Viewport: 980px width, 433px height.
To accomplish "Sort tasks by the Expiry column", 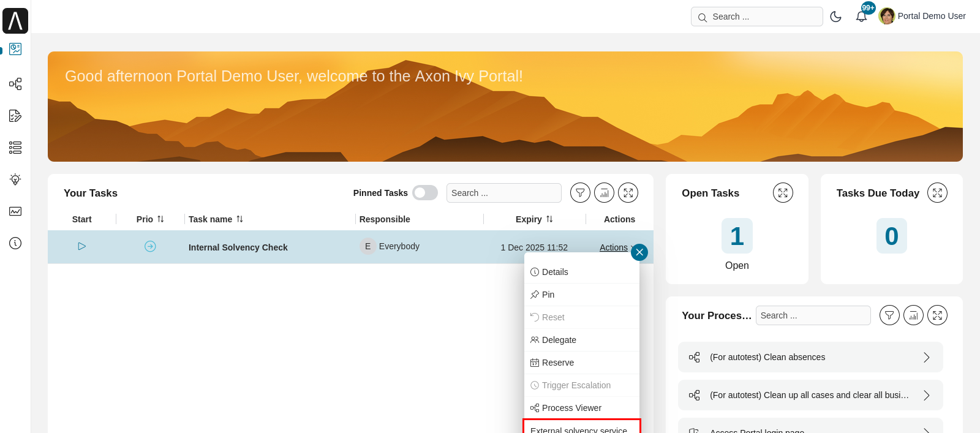I will pos(549,219).
